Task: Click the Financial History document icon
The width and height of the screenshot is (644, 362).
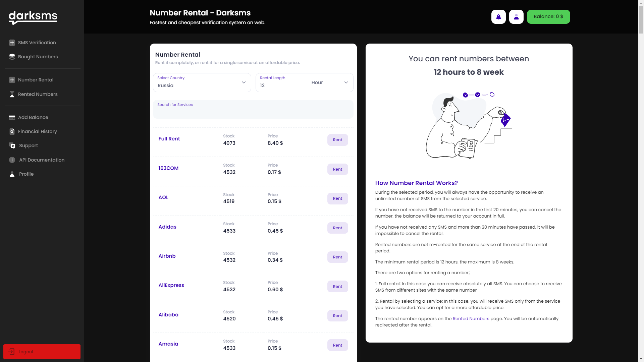Action: point(12,131)
